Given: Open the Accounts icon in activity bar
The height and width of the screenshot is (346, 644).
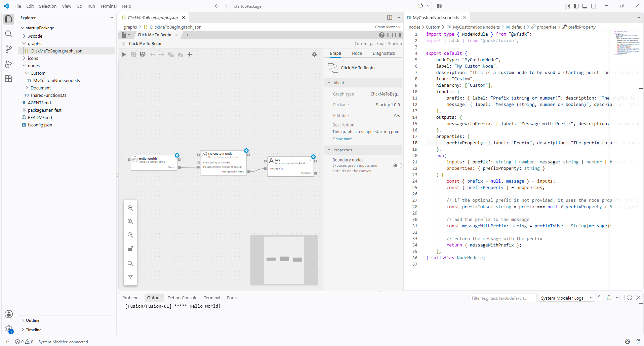Looking at the screenshot, I should [x=9, y=314].
